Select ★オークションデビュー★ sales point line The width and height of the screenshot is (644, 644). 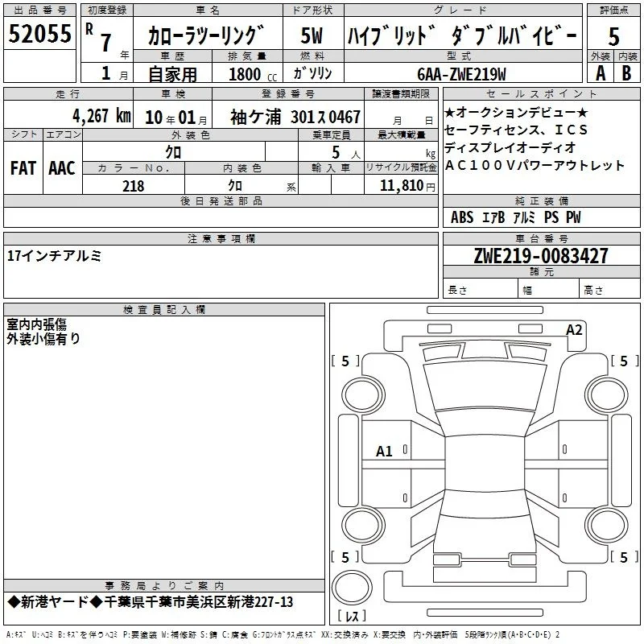click(x=516, y=112)
